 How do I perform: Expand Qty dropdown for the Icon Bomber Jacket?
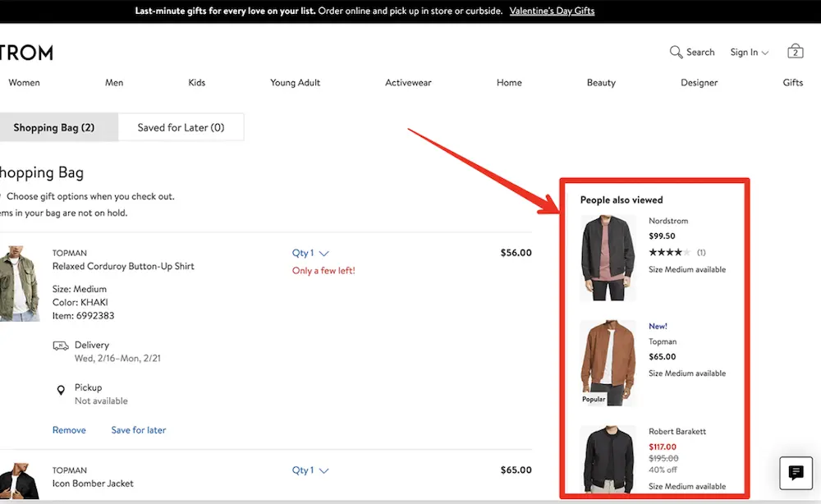point(310,470)
